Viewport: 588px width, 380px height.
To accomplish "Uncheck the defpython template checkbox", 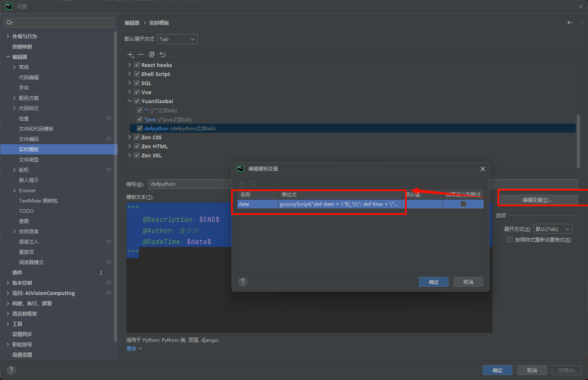I will click(140, 128).
